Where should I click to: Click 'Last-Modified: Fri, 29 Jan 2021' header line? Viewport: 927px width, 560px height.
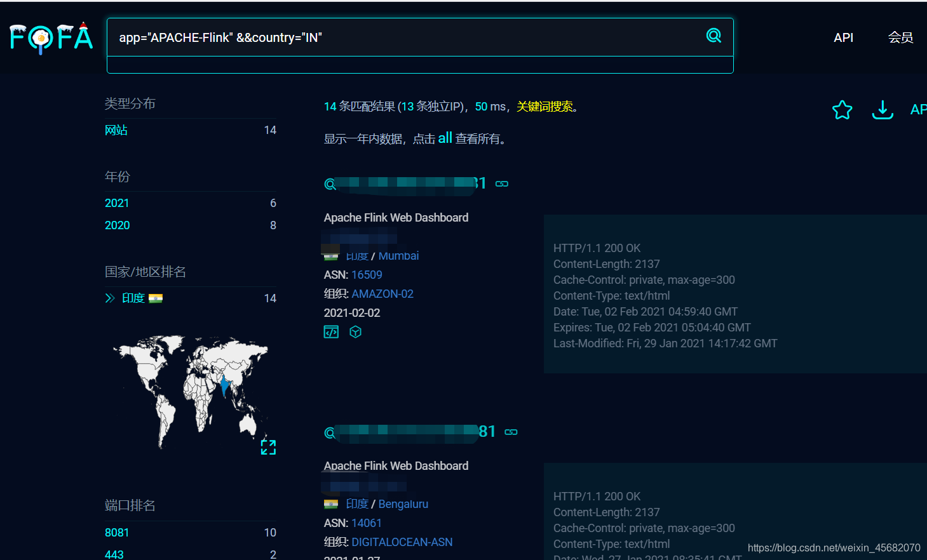coord(665,343)
